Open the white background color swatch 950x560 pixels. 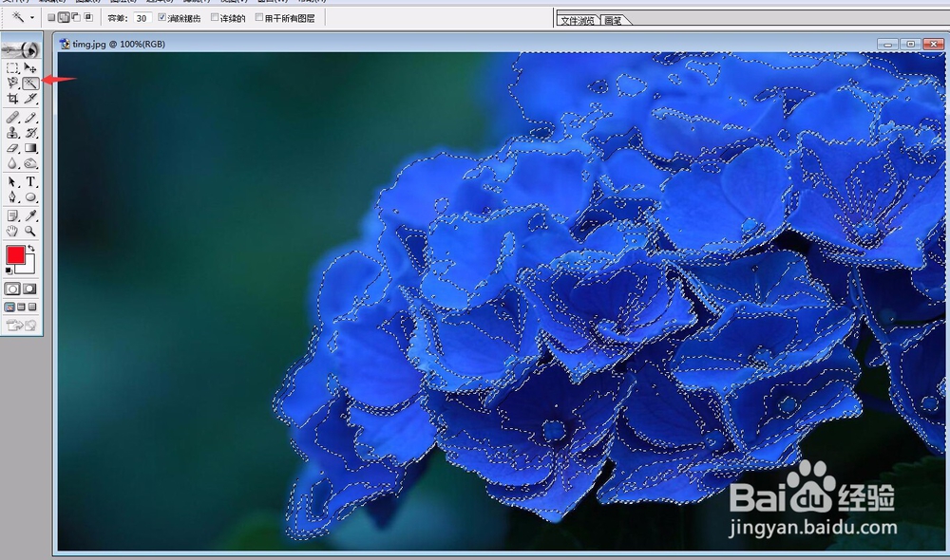click(29, 267)
